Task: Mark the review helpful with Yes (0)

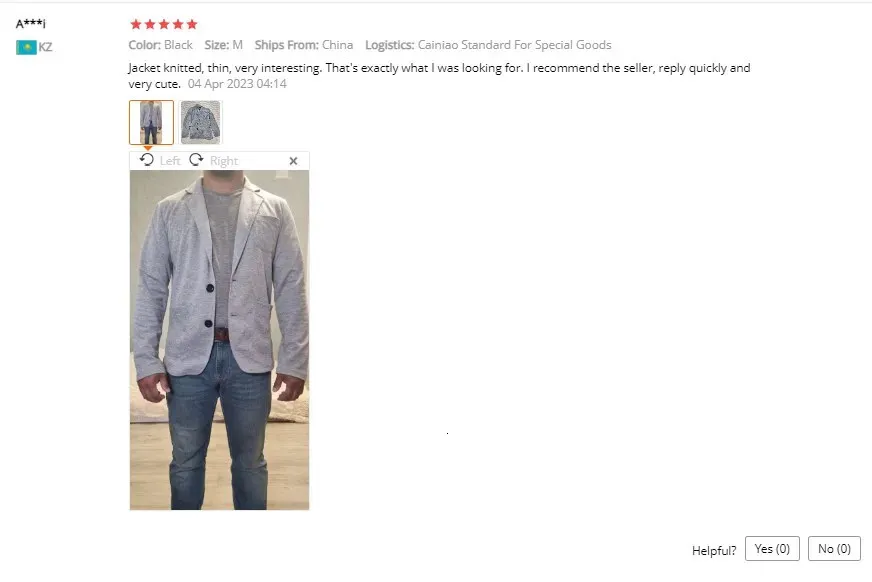Action: coord(772,549)
